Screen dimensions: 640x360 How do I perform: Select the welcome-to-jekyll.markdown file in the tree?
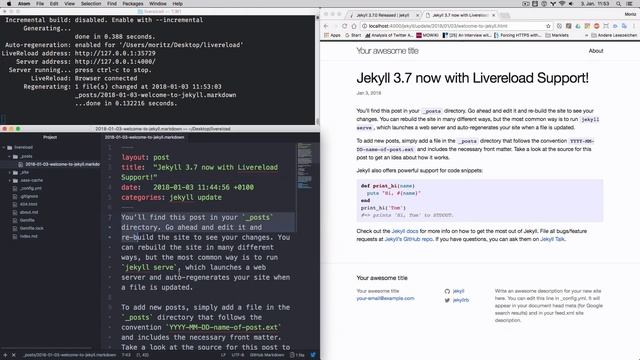click(x=62, y=164)
